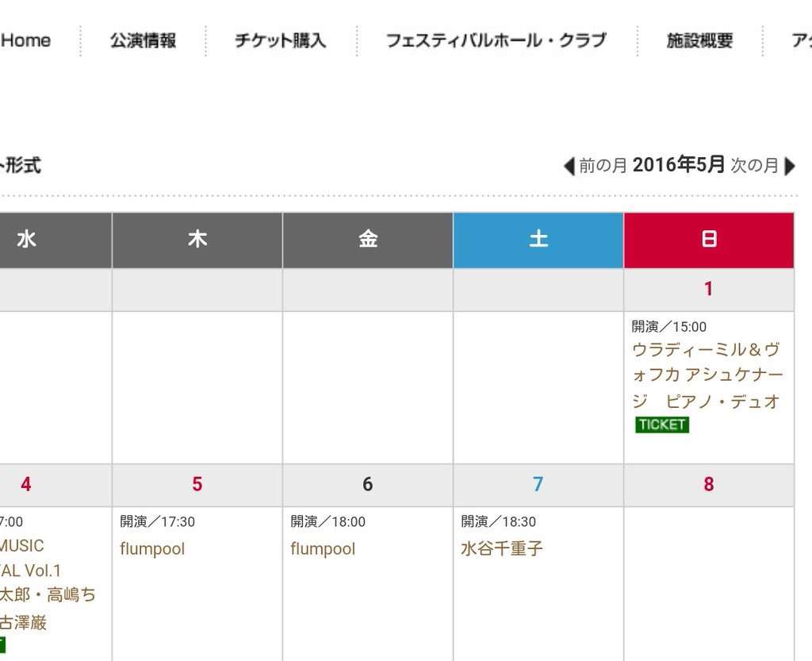Open 水谷千重子 event on May 7
The image size is (812, 661).
point(501,548)
